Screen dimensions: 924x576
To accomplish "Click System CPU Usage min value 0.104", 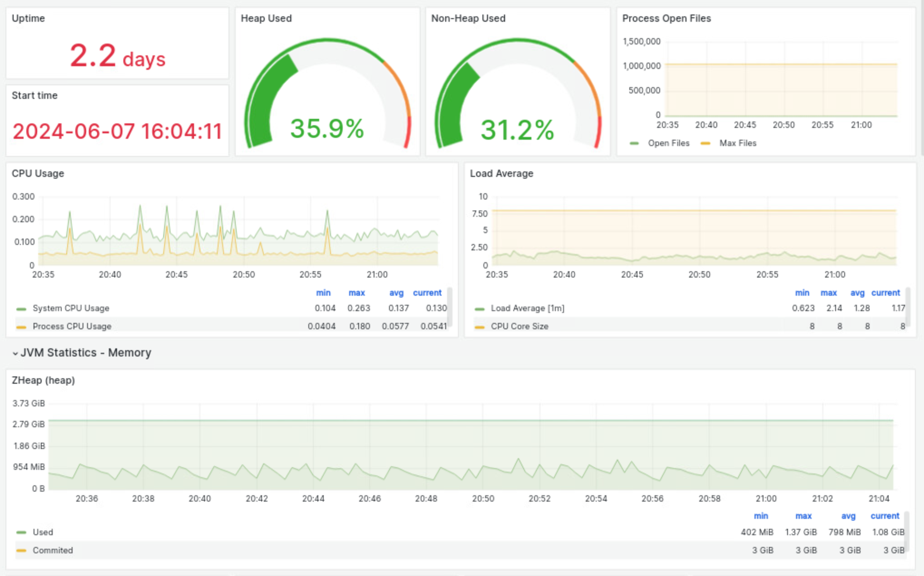I will point(325,308).
